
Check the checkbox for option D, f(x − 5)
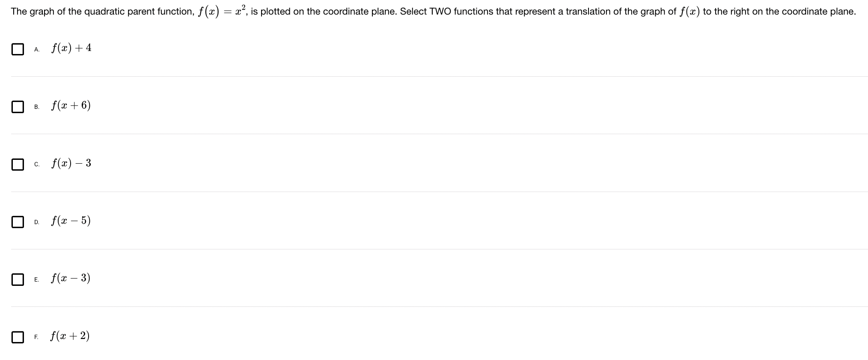pyautogui.click(x=17, y=222)
